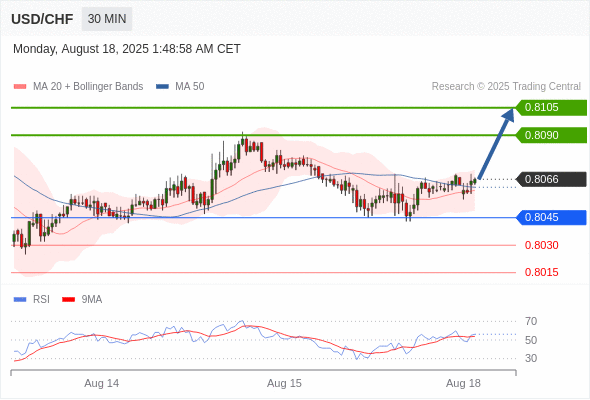
Task: Click the RSI 70 level label
Action: (x=531, y=321)
